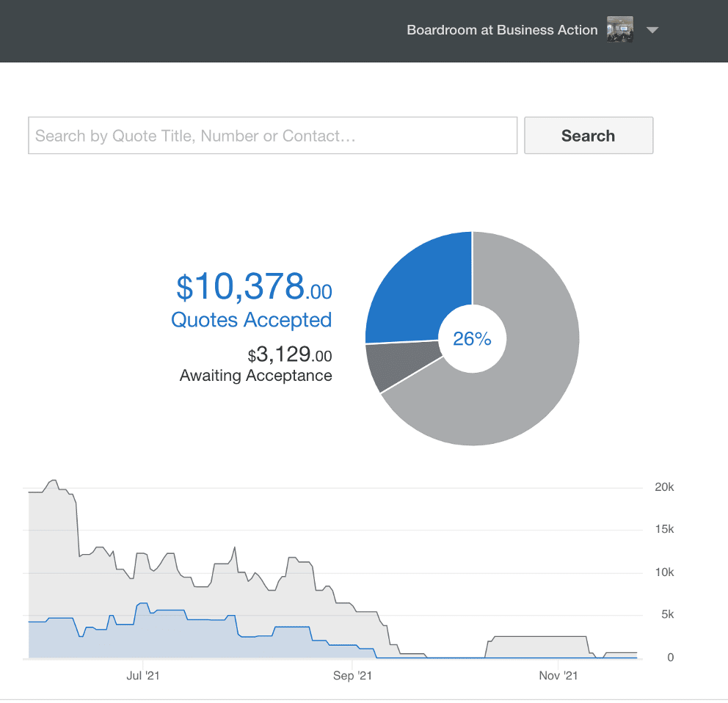
Task: Open the account dropdown arrow
Action: coord(652,30)
